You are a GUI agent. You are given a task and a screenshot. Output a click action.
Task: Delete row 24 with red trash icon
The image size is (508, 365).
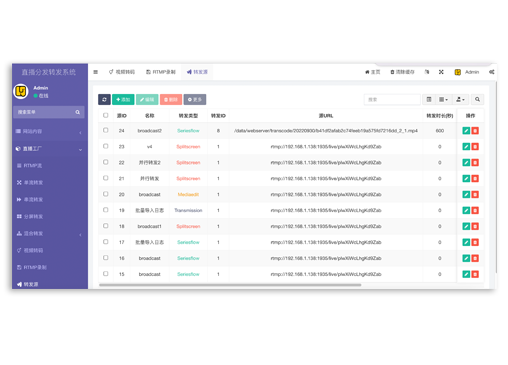tap(475, 131)
